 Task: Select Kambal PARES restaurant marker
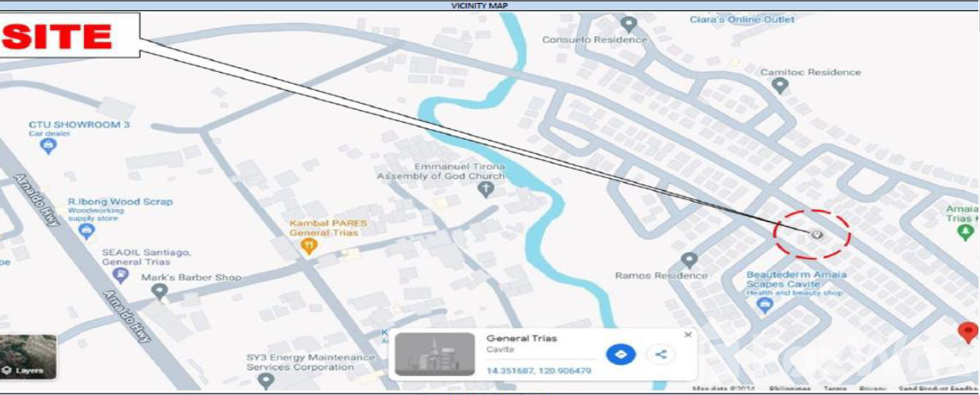309,247
